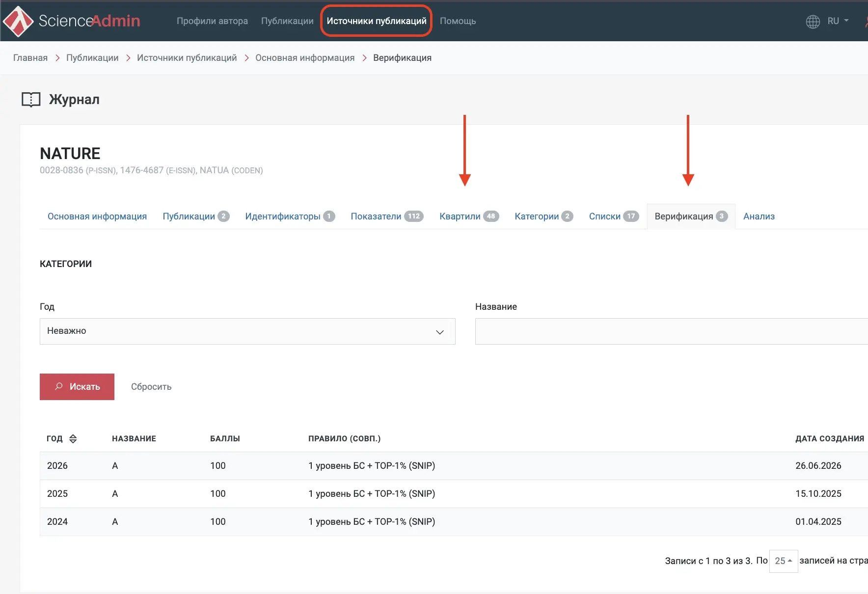The height and width of the screenshot is (594, 868).
Task: Click the creation date 15.10.2025
Action: [818, 494]
